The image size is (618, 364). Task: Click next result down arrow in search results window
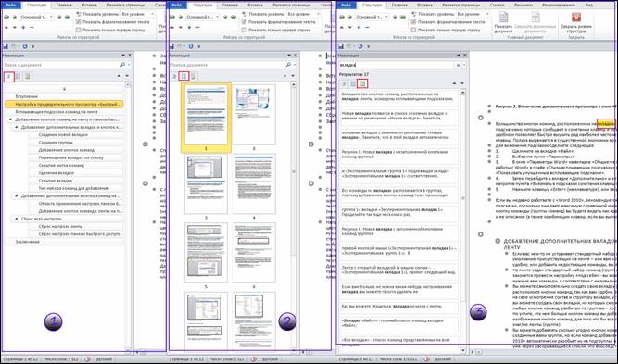click(462, 83)
